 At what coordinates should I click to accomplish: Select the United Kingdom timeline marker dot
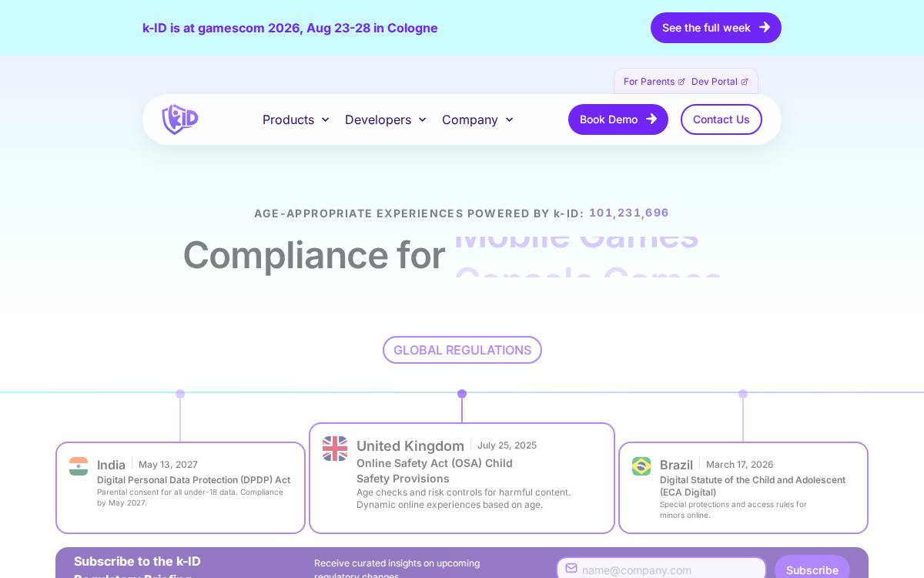click(462, 394)
